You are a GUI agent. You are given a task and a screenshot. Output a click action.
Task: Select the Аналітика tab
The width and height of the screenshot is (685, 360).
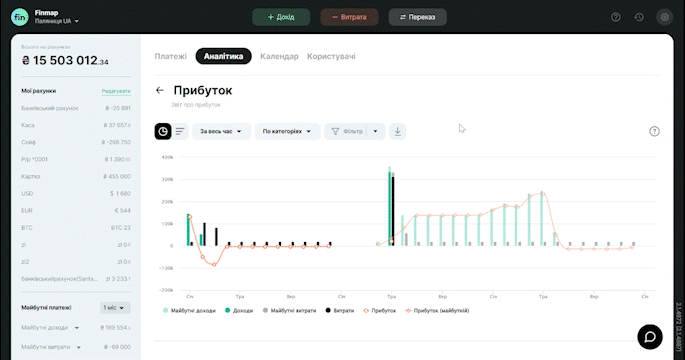pyautogui.click(x=223, y=56)
